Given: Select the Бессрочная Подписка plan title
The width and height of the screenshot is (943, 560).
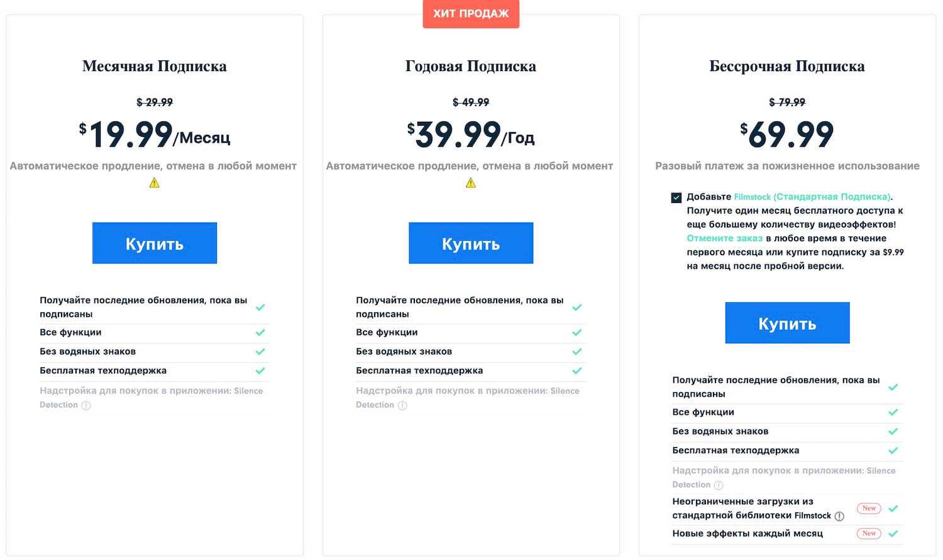Looking at the screenshot, I should [787, 66].
